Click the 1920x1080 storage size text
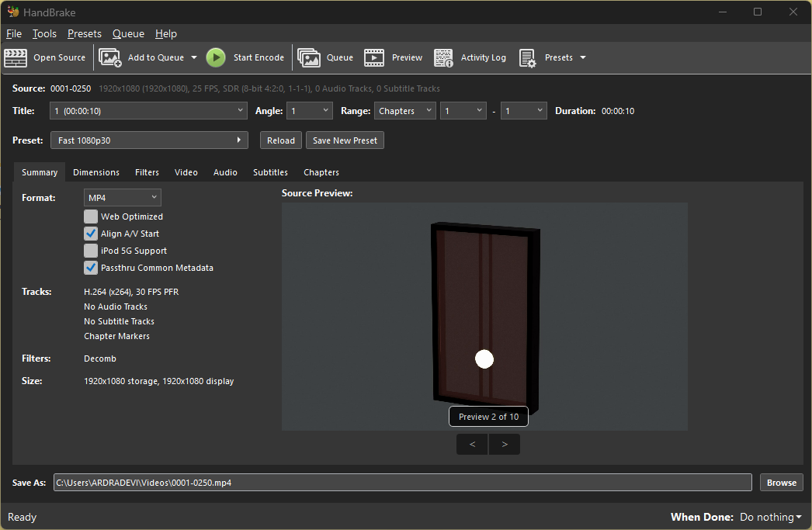The width and height of the screenshot is (812, 530). [x=158, y=381]
